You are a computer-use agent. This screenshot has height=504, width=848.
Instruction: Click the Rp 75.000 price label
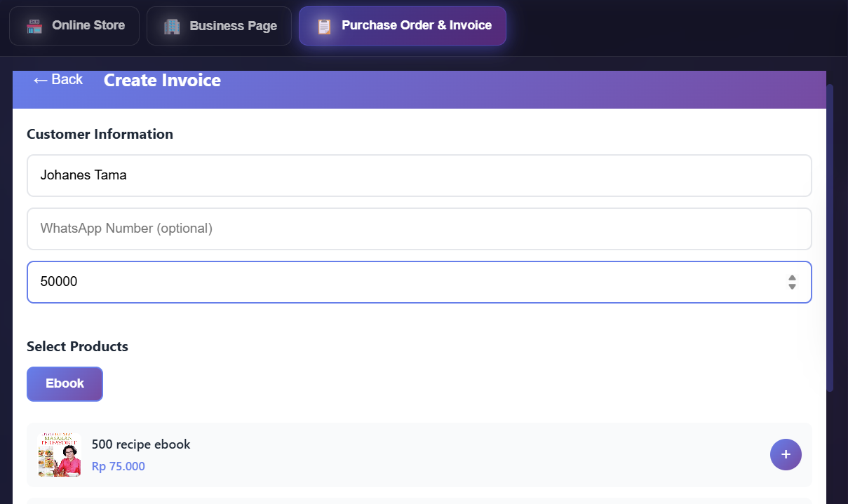click(x=118, y=466)
